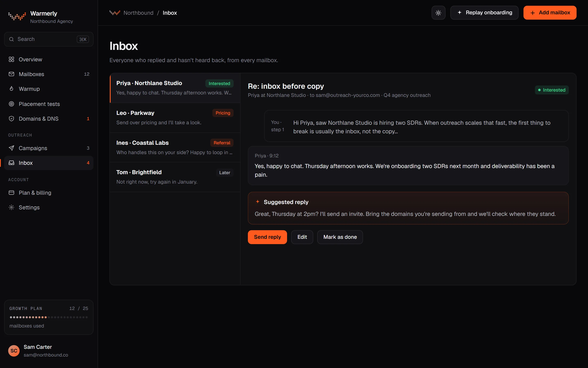Open the Overview page
Screen dimensions: 588x368
[49, 59]
